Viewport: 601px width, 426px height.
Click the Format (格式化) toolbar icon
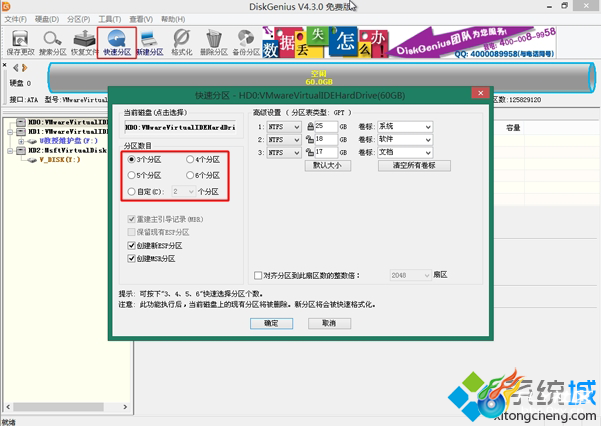[x=182, y=43]
